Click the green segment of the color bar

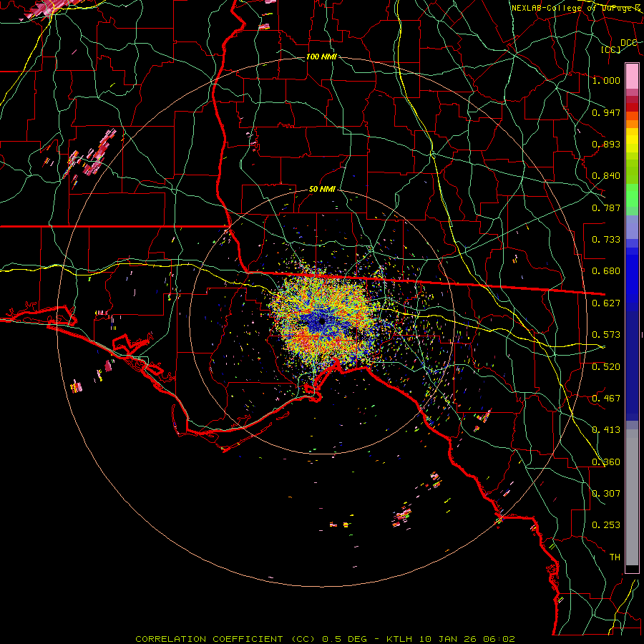pyautogui.click(x=632, y=197)
